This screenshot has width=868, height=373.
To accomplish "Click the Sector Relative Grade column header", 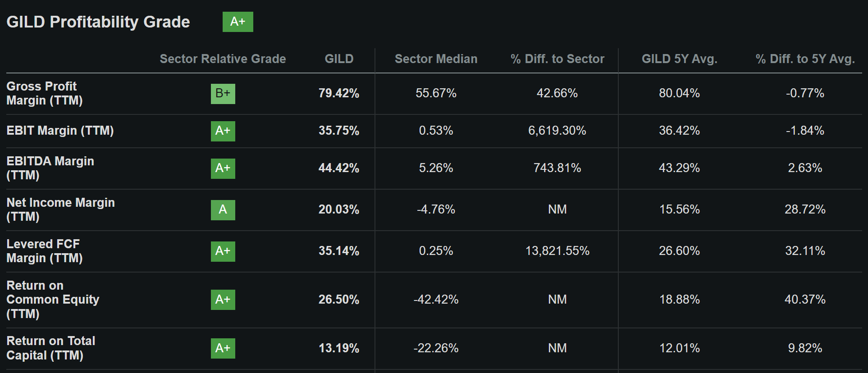I will point(223,59).
